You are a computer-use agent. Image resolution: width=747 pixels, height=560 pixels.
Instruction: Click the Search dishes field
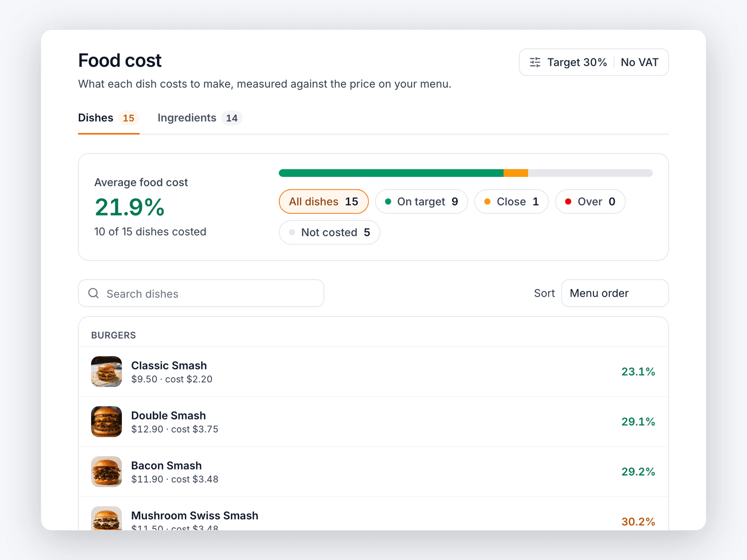tap(201, 293)
